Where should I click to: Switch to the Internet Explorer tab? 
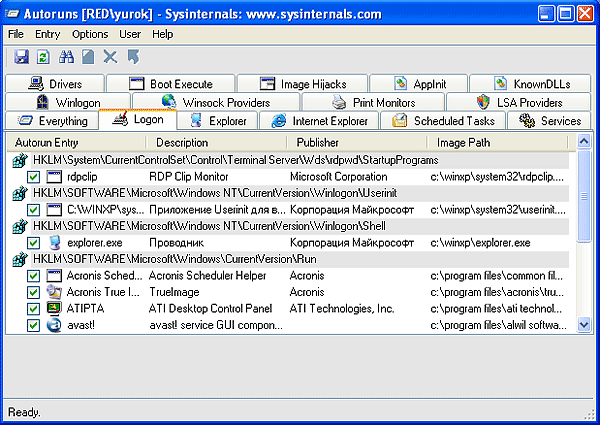(319, 121)
